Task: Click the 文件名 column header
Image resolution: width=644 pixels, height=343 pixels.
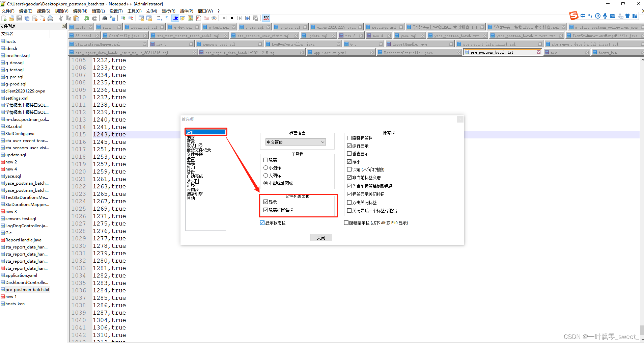Action: click(25, 33)
